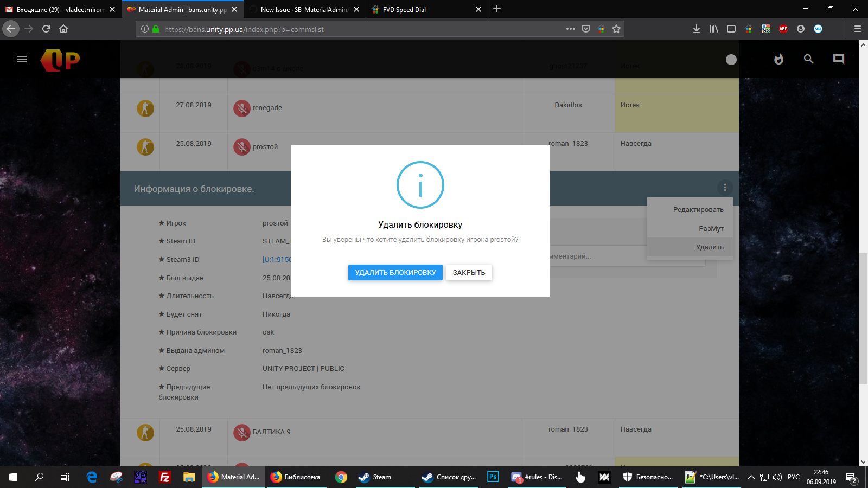
Task: Save page to Pocket
Action: click(586, 29)
